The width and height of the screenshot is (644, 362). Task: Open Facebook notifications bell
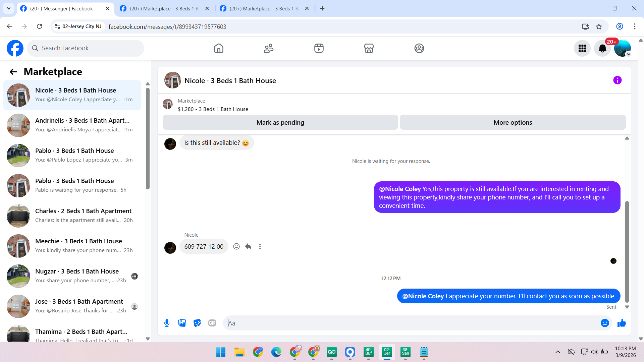(x=602, y=48)
